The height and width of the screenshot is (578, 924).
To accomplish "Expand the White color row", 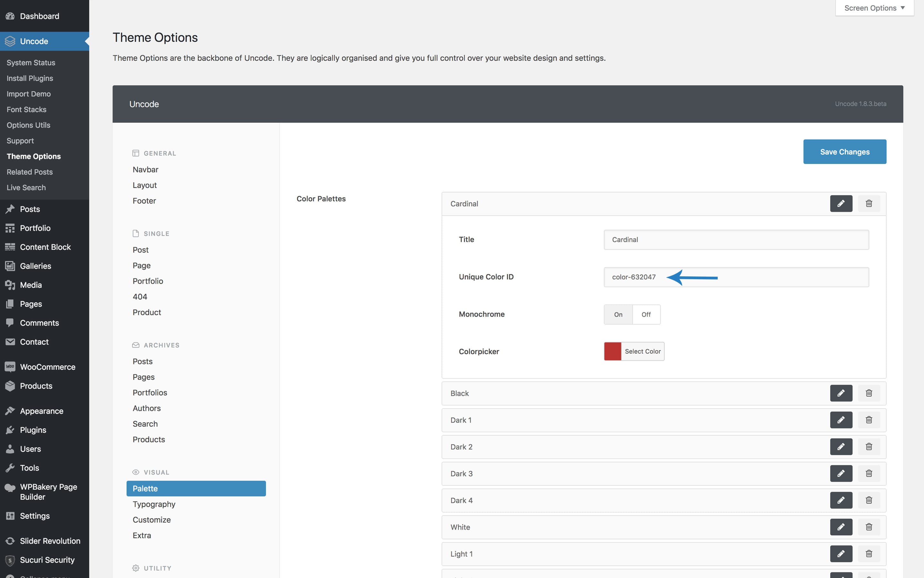I will [664, 527].
